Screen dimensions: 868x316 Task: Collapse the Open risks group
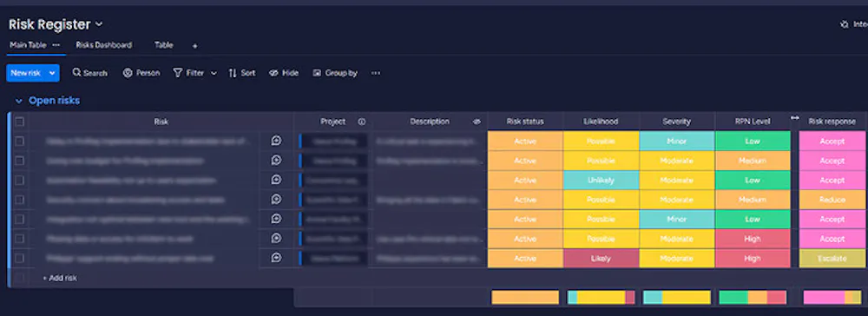(19, 102)
